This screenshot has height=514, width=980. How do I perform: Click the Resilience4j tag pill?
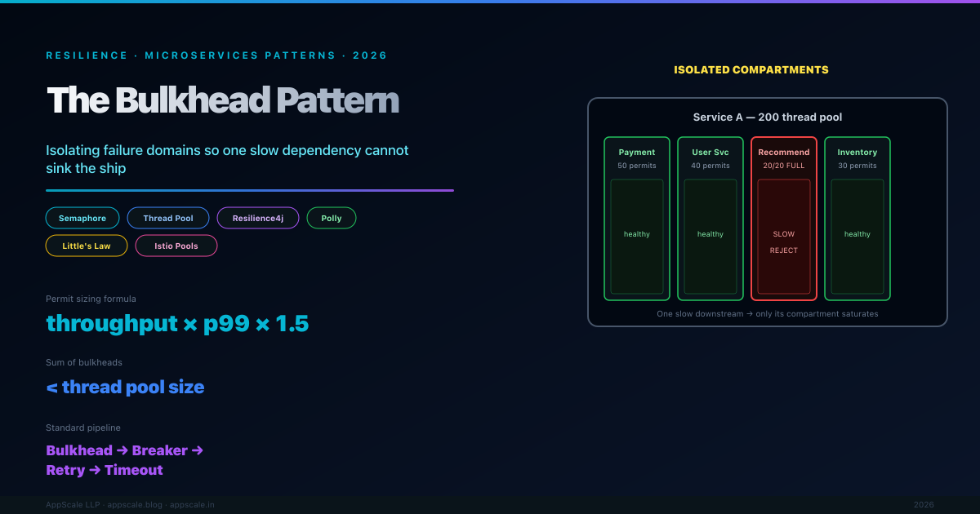click(x=258, y=218)
